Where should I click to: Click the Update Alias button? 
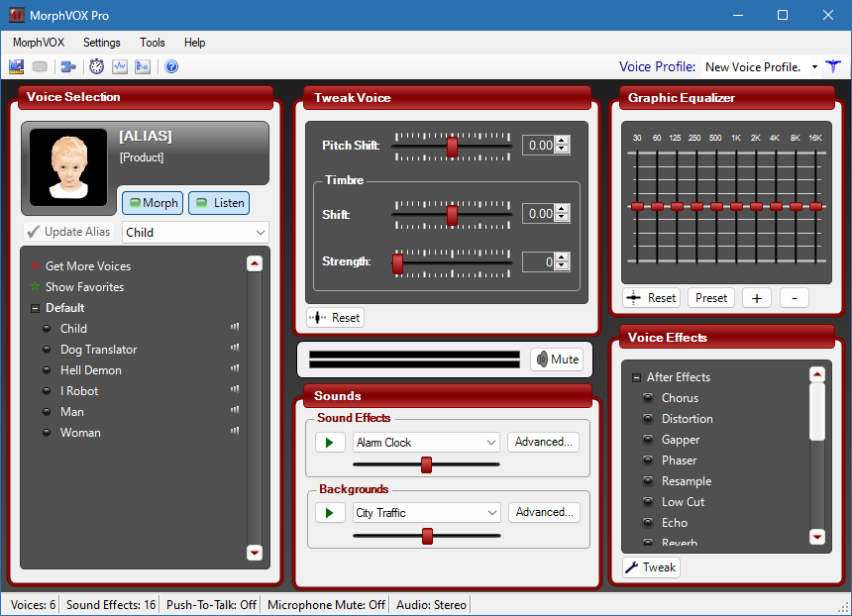coord(69,232)
